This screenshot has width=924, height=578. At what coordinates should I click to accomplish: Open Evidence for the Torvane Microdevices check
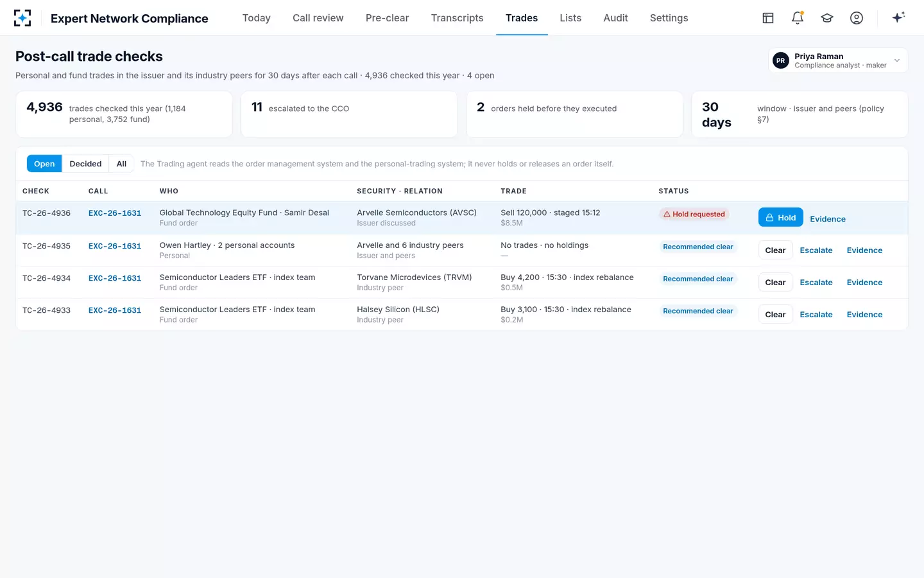(864, 283)
